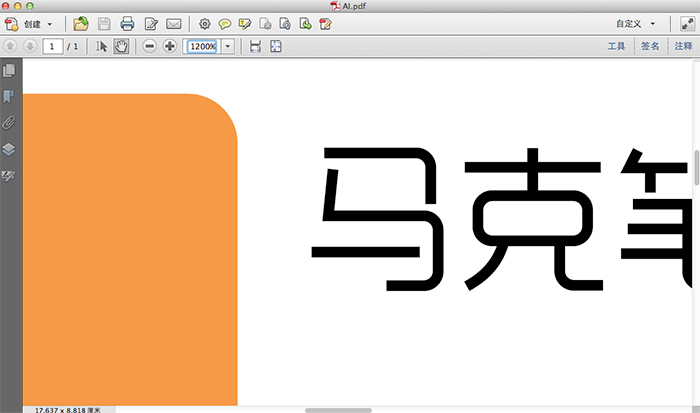The image size is (700, 413).
Task: Expand the 创建 dropdown arrow
Action: [x=50, y=24]
